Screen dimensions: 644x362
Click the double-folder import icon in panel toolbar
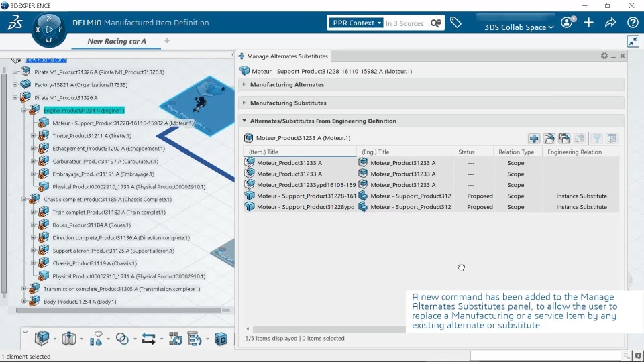click(x=564, y=139)
